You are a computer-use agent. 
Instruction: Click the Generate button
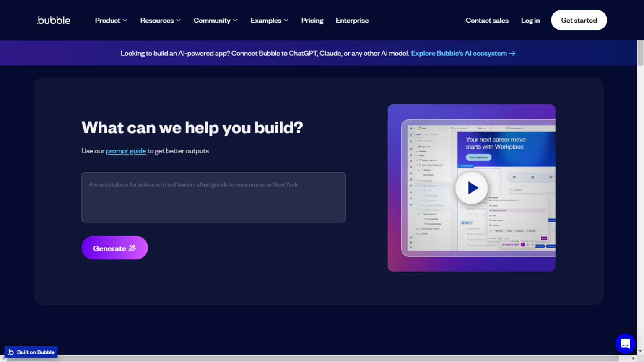coord(114,248)
